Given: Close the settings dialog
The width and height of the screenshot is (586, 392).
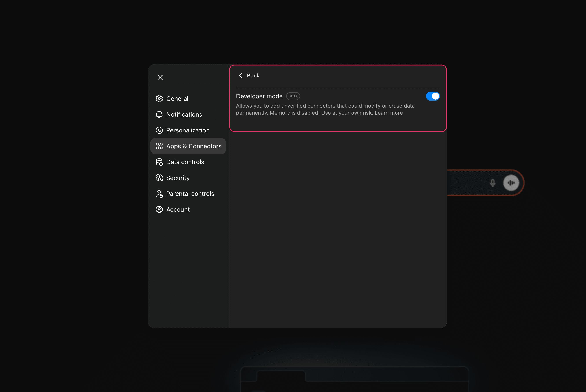Looking at the screenshot, I should pos(160,77).
